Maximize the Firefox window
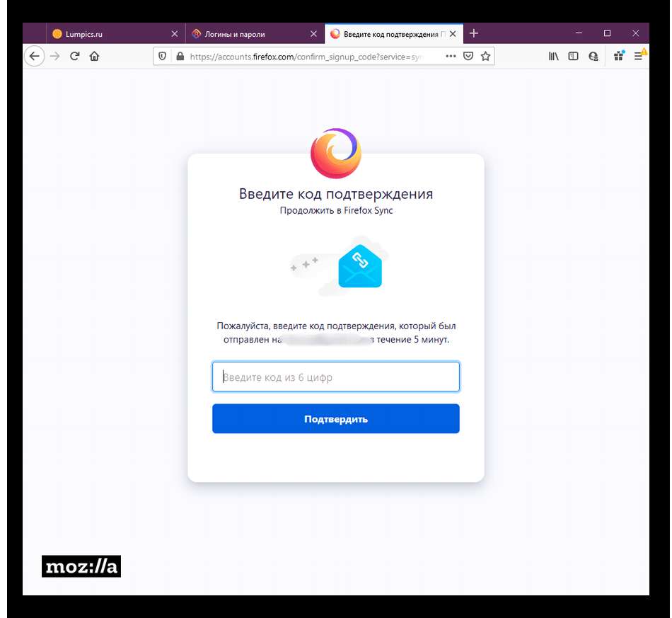Viewport: 672px width, 618px height. [x=608, y=33]
